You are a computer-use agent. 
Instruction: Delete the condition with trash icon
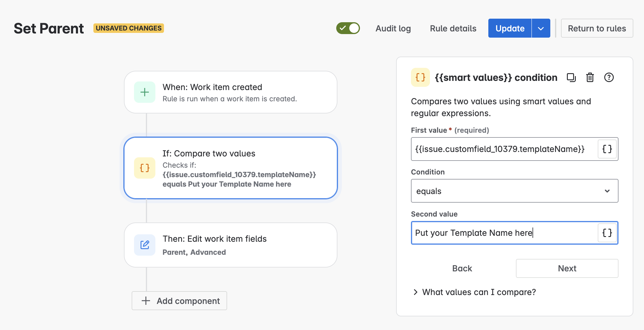coord(590,78)
